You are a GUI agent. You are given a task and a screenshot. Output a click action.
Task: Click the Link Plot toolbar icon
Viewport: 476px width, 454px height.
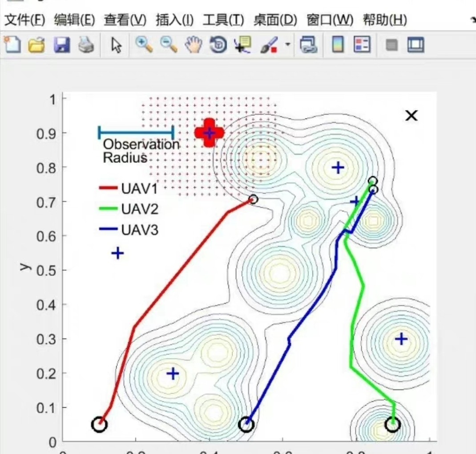(309, 45)
